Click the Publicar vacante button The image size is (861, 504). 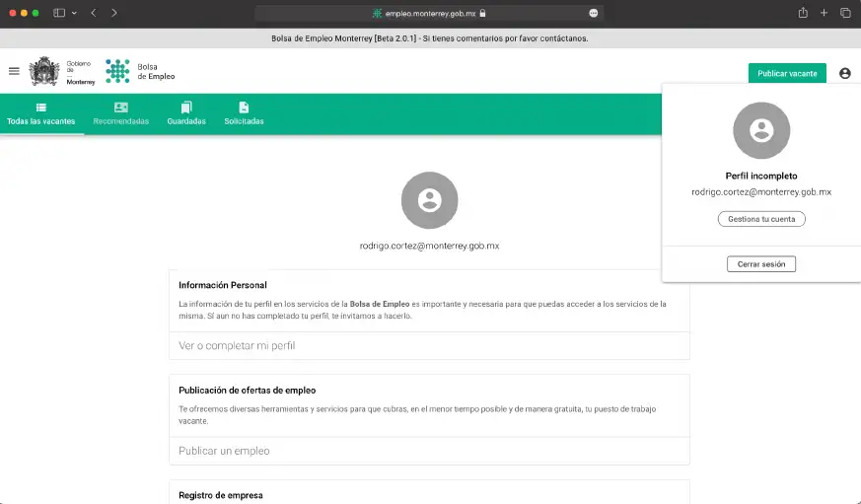point(787,73)
